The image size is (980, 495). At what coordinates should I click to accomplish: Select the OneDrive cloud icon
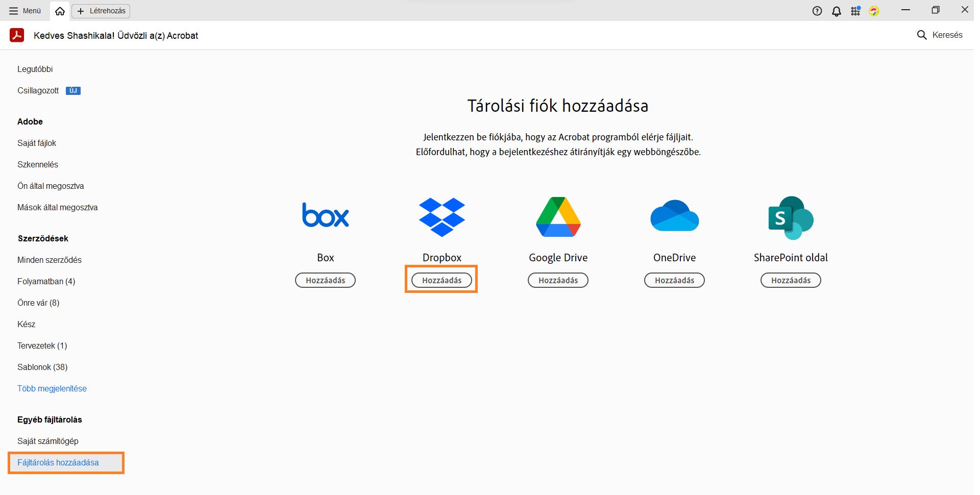[x=674, y=216]
